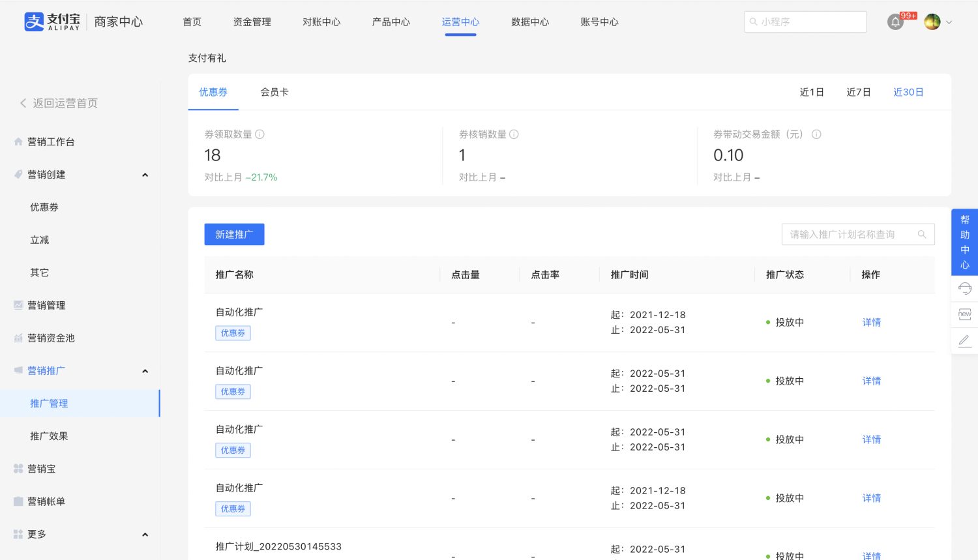Image resolution: width=978 pixels, height=560 pixels.
Task: Click the 营销管理 icon
Action: coord(18,305)
